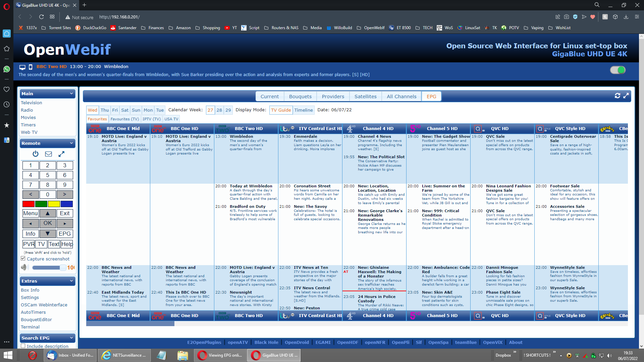644x362 pixels.
Task: Search tabs with the magnifier icon
Action: coord(597,5)
